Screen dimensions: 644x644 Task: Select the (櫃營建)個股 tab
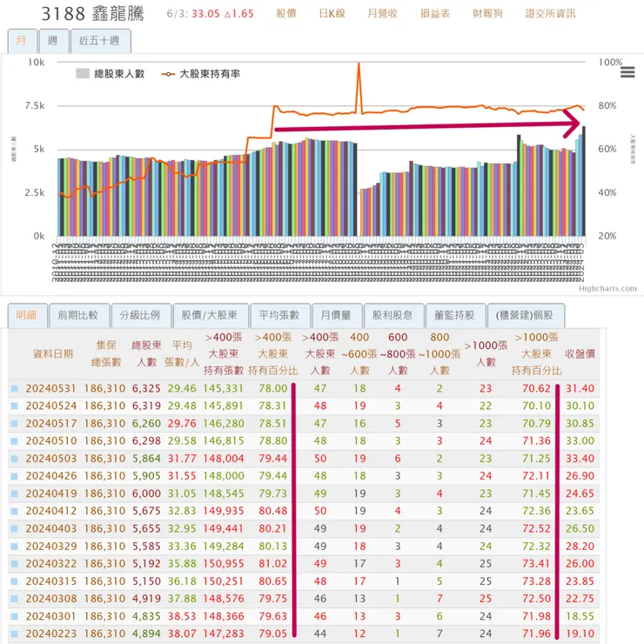[526, 315]
